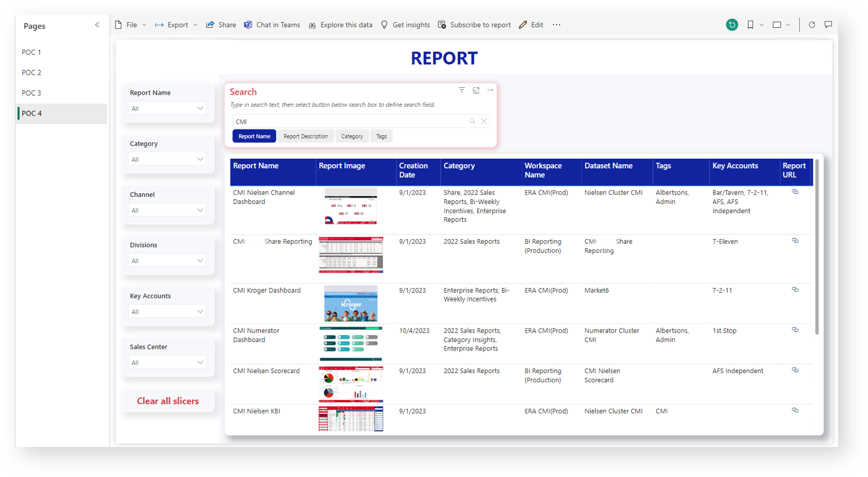868x477 pixels.
Task: Click the 'Market6' dataset name cell
Action: pyautogui.click(x=597, y=290)
